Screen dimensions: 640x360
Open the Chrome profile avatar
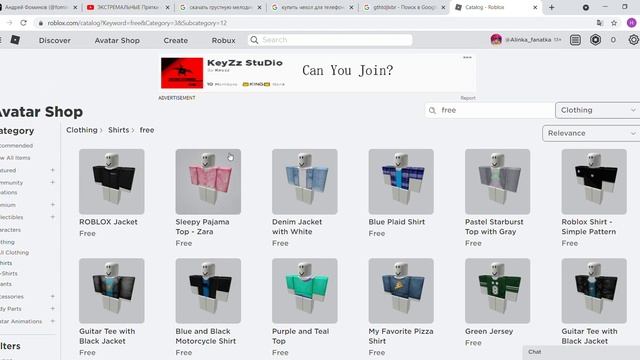pos(631,23)
